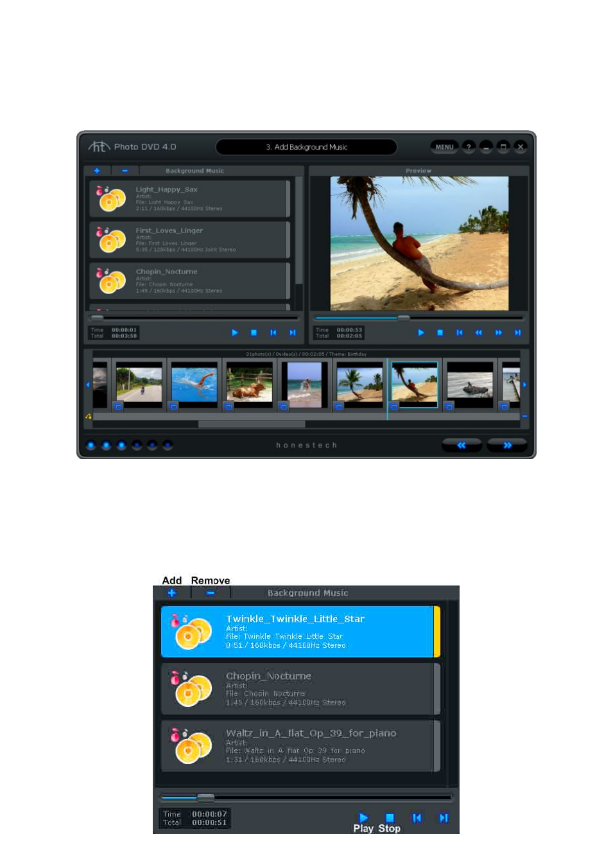The height and width of the screenshot is (868, 613).
Task: Go back a step with the double left arrow
Action: [x=462, y=445]
